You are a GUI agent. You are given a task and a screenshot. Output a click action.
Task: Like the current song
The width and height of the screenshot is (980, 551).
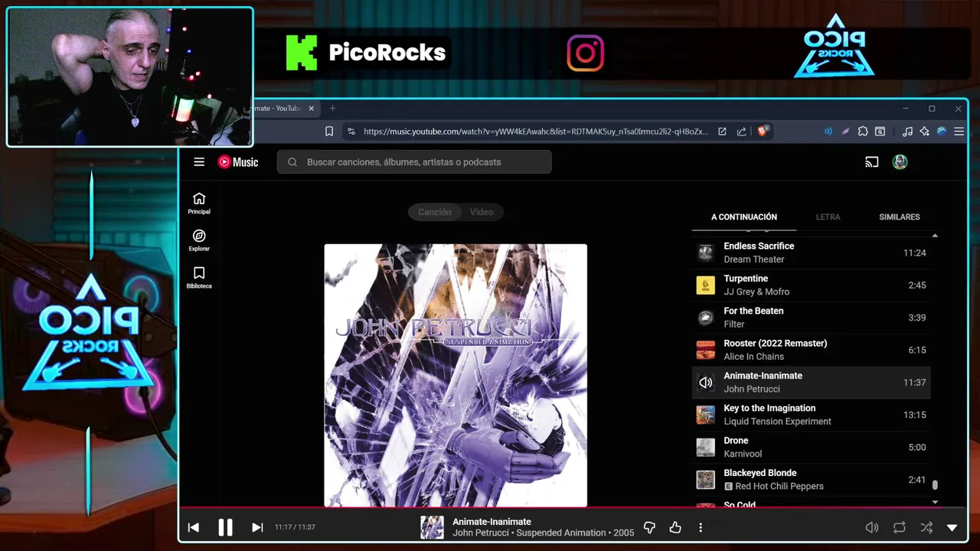pos(675,527)
